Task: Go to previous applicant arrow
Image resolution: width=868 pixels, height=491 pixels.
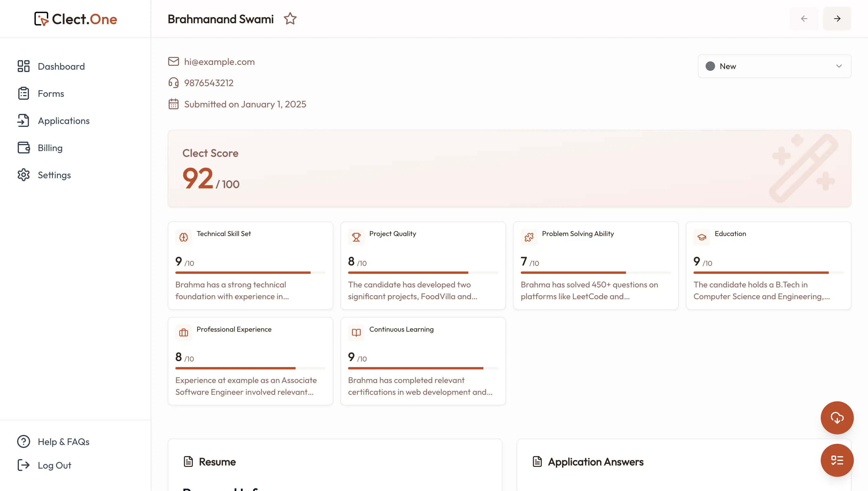Action: pyautogui.click(x=804, y=19)
